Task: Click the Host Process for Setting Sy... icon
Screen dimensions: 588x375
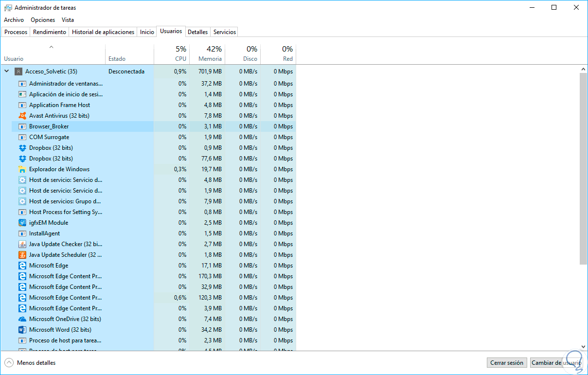Action: tap(22, 212)
